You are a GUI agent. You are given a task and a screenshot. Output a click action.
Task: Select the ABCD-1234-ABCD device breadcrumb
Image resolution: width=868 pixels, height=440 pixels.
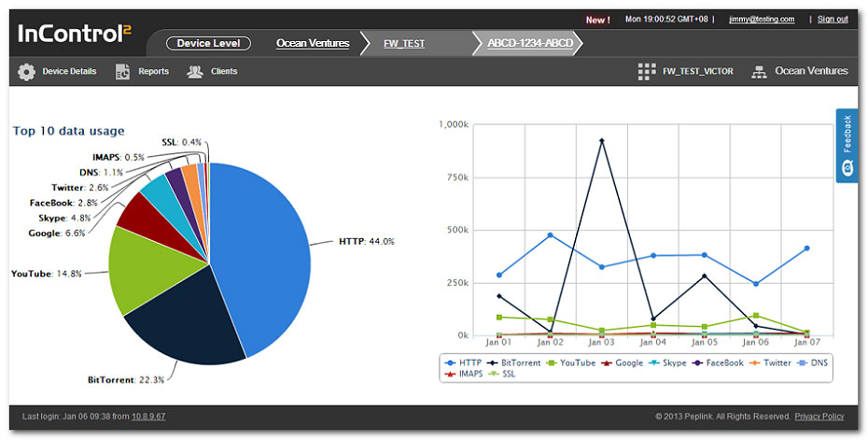click(x=530, y=43)
